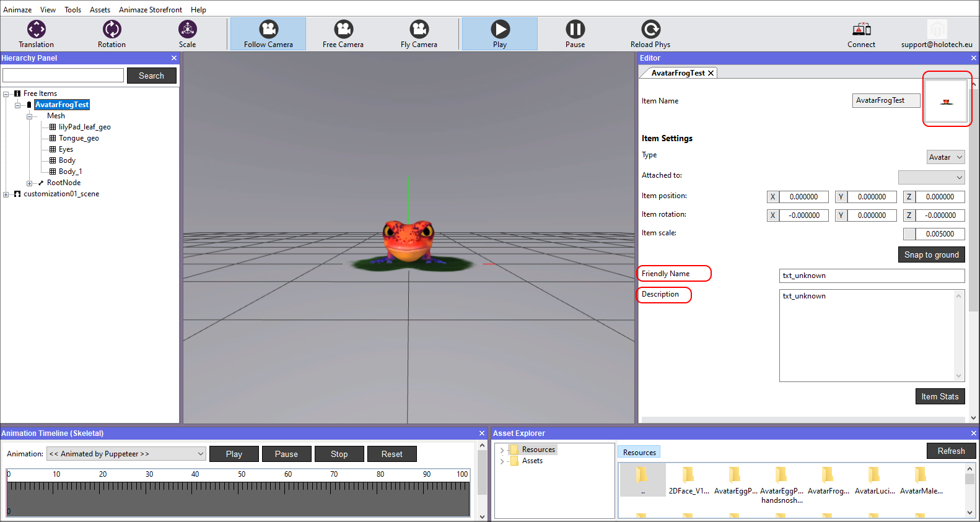Open Item Stats
980x522 pixels.
click(x=940, y=396)
